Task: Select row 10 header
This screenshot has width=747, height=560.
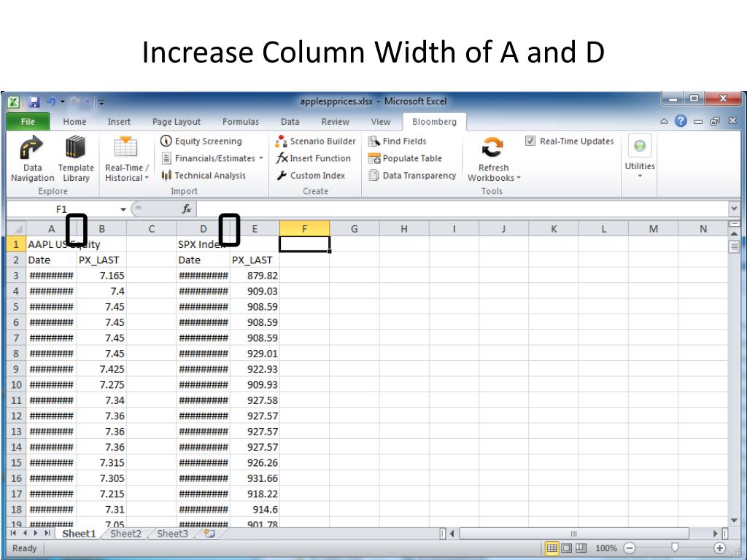Action: click(16, 385)
